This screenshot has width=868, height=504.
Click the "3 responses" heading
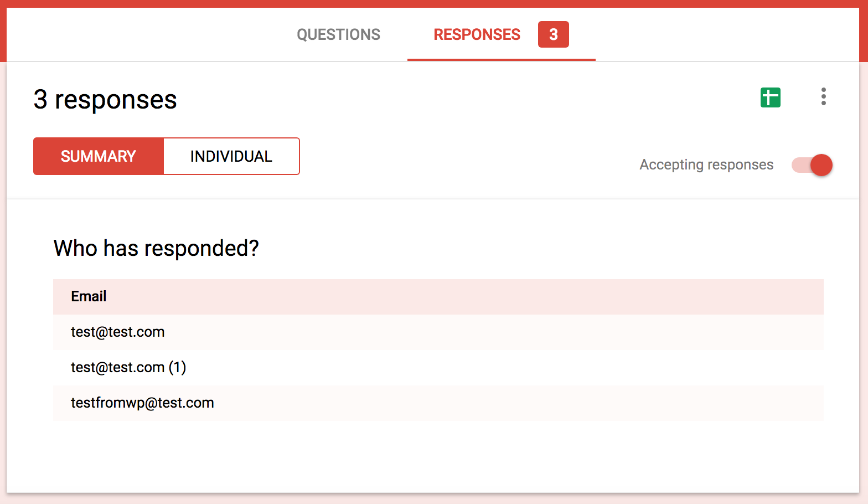point(105,100)
